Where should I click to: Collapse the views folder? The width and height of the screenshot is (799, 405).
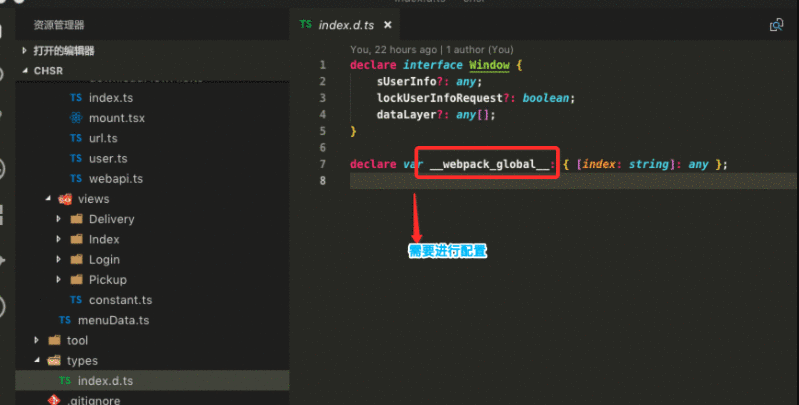pos(48,199)
